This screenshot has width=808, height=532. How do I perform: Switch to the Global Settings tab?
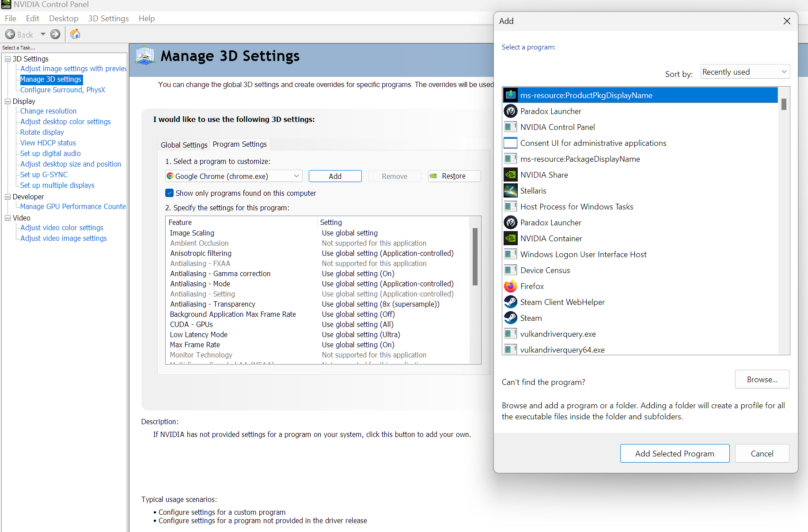(184, 144)
